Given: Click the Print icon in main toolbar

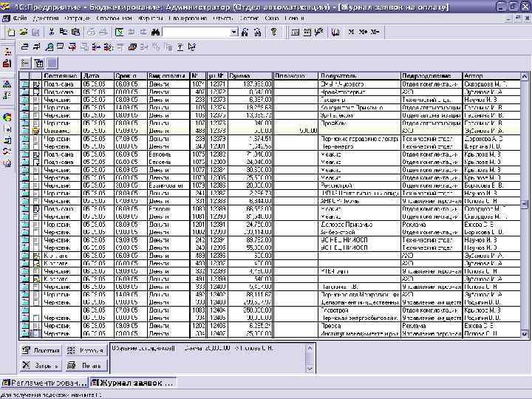Looking at the screenshot, I should (92, 33).
